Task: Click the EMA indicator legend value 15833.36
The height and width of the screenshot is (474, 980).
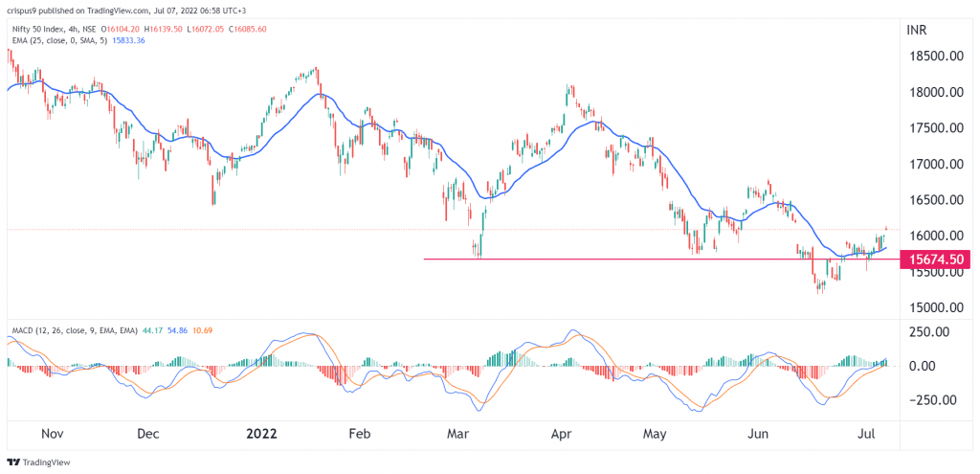Action: point(127,40)
